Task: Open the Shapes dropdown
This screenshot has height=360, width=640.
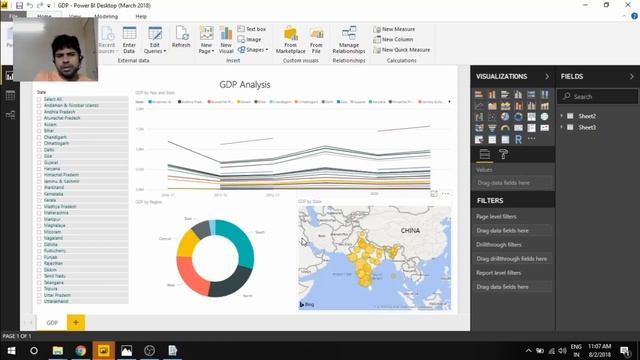Action: (x=253, y=50)
